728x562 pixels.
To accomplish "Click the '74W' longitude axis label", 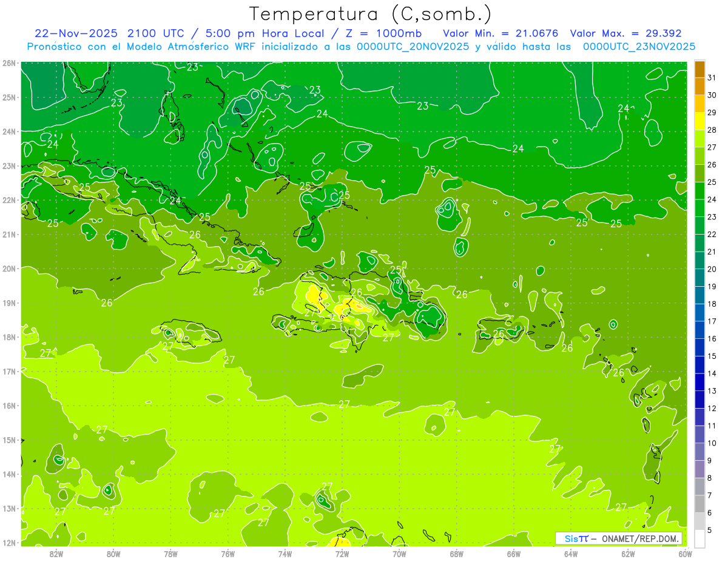I will (285, 554).
